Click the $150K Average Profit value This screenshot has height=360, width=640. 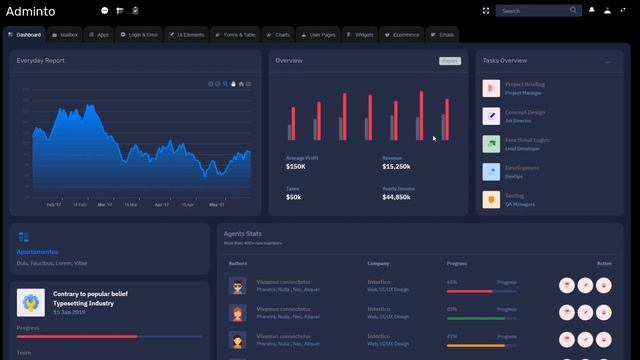pos(296,167)
